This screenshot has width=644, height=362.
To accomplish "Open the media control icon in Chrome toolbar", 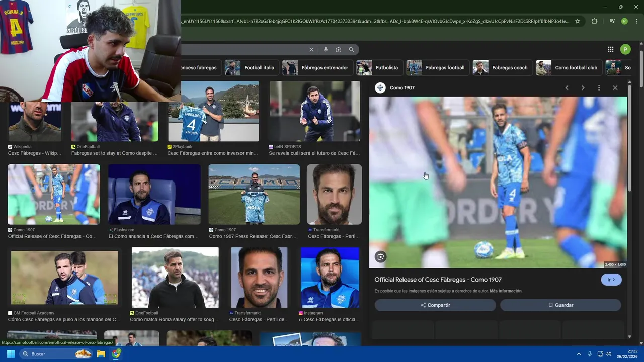I will [x=612, y=21].
